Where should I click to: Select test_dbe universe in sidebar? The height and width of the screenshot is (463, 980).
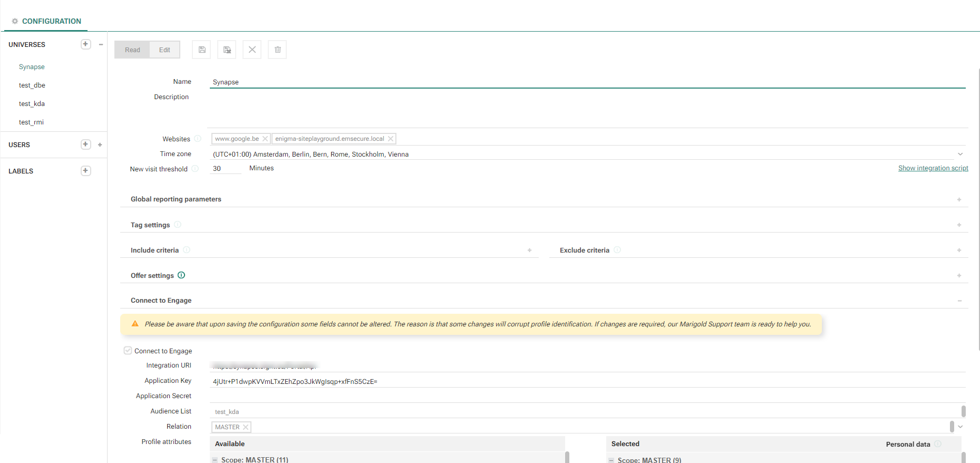(x=32, y=85)
